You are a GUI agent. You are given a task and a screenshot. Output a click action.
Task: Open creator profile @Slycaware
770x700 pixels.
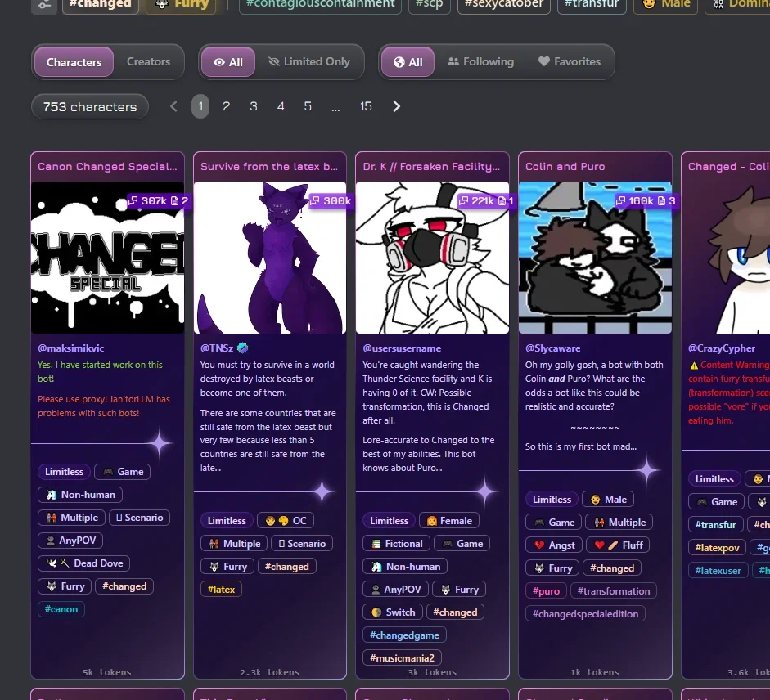point(553,348)
